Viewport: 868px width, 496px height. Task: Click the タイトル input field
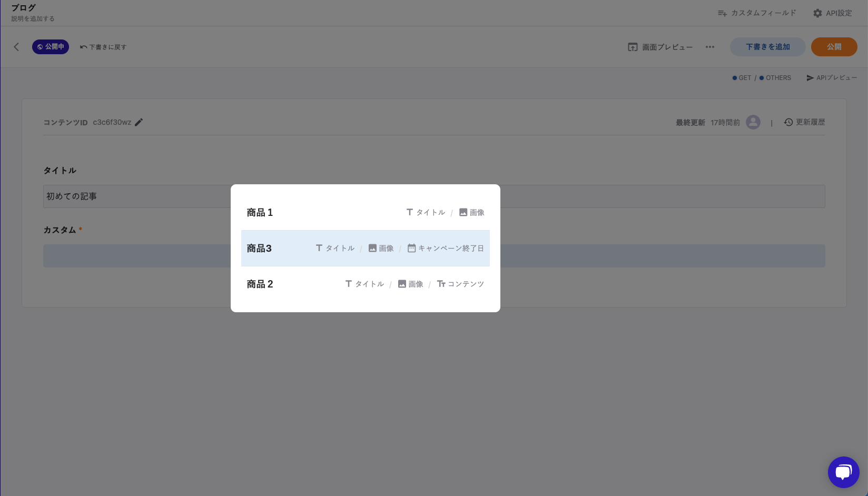(137, 196)
